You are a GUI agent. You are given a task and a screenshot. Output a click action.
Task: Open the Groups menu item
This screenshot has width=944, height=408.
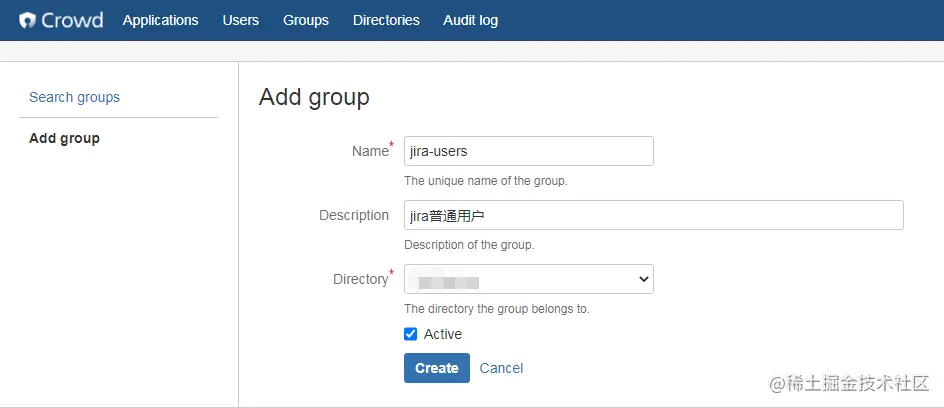point(305,20)
